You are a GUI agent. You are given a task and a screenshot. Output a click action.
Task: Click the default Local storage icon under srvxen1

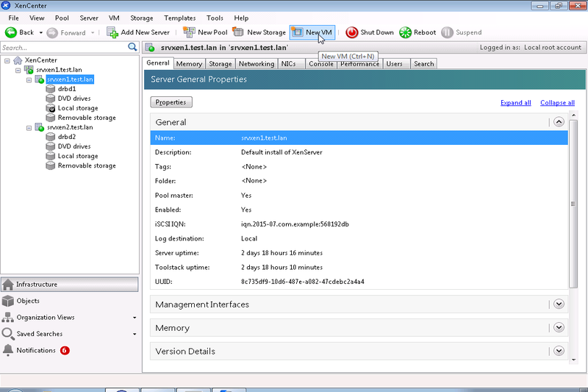pos(51,108)
